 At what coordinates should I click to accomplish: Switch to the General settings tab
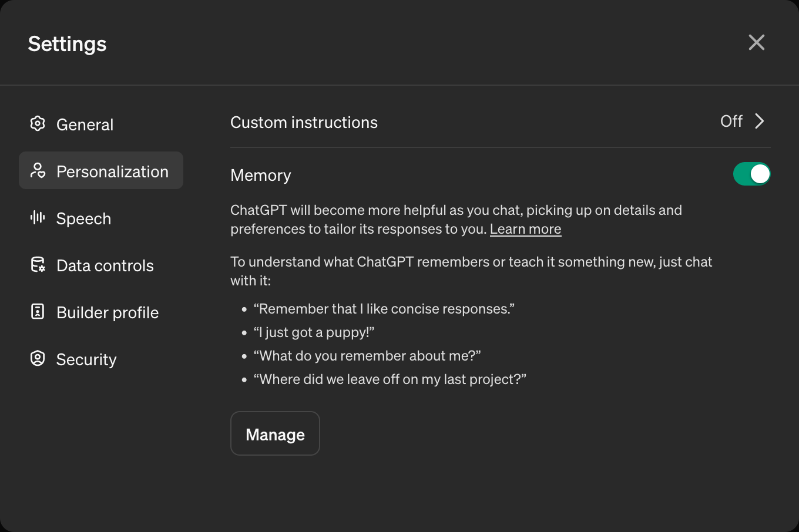tap(85, 124)
